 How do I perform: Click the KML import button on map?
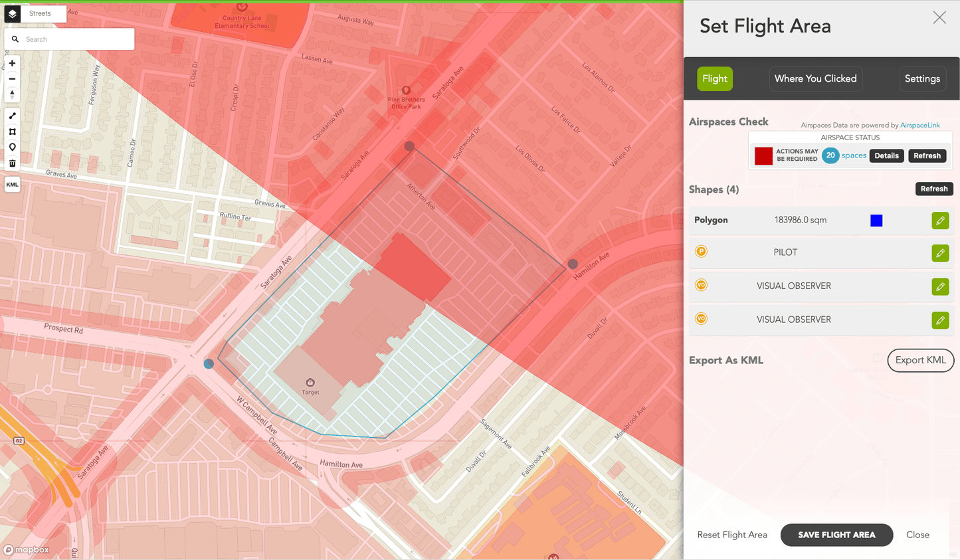point(12,185)
